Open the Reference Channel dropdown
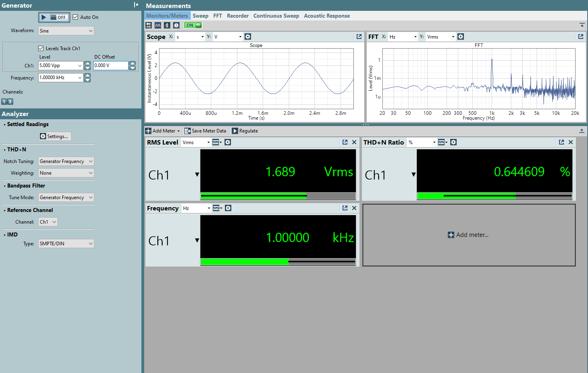The width and height of the screenshot is (588, 373). pos(48,222)
